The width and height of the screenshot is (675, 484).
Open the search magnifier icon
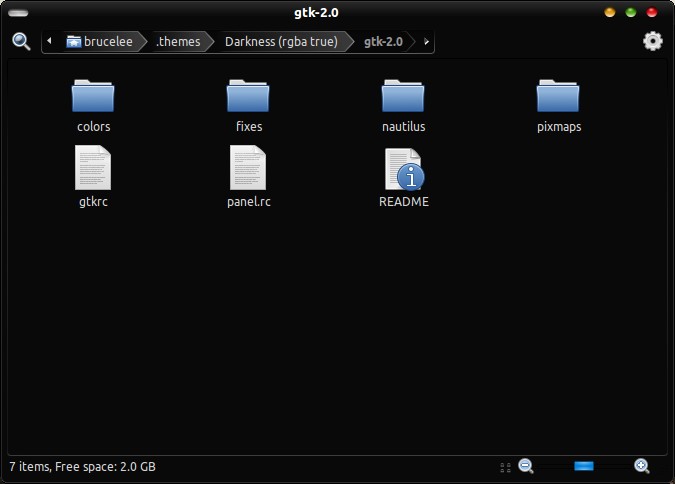click(21, 41)
